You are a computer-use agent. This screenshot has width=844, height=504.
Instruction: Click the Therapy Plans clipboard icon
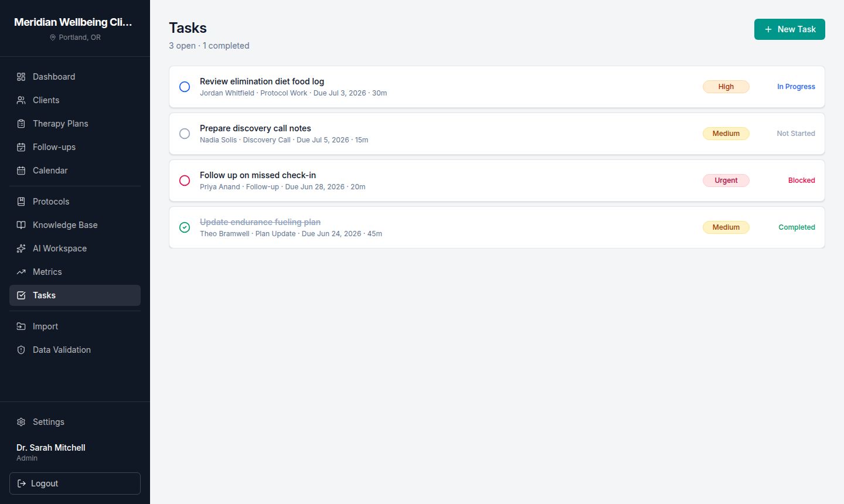[21, 124]
